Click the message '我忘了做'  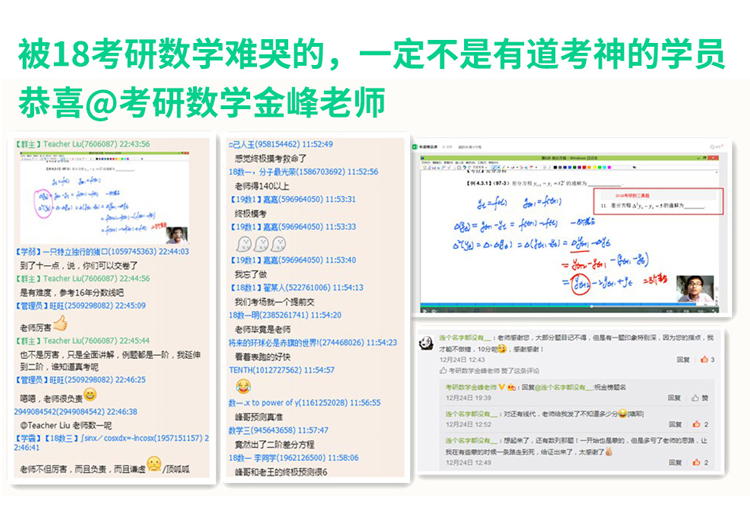251,274
